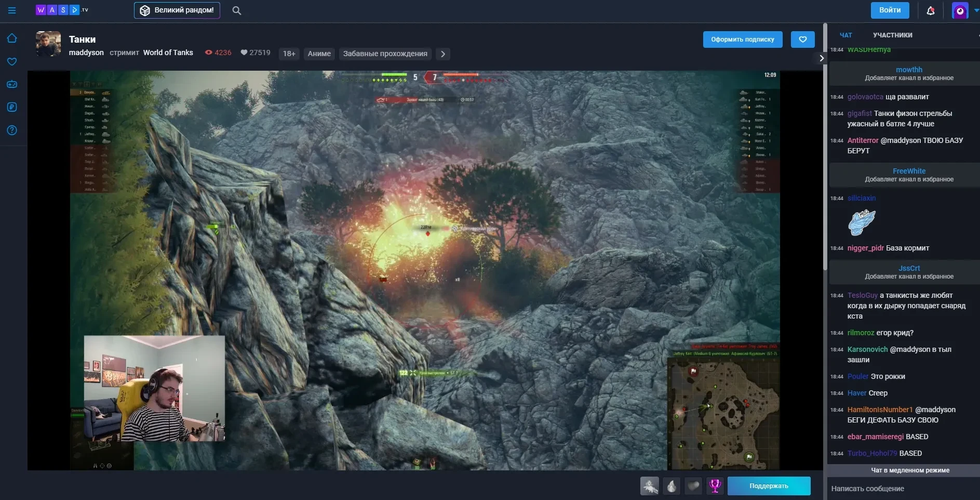The image size is (980, 500).
Task: Select the purple trophy sticker
Action: 715,486
